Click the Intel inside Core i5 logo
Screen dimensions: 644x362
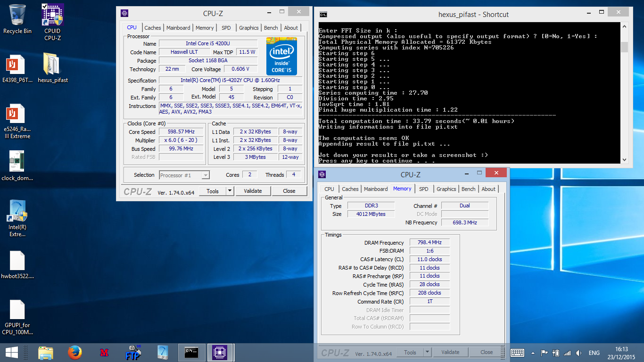281,56
